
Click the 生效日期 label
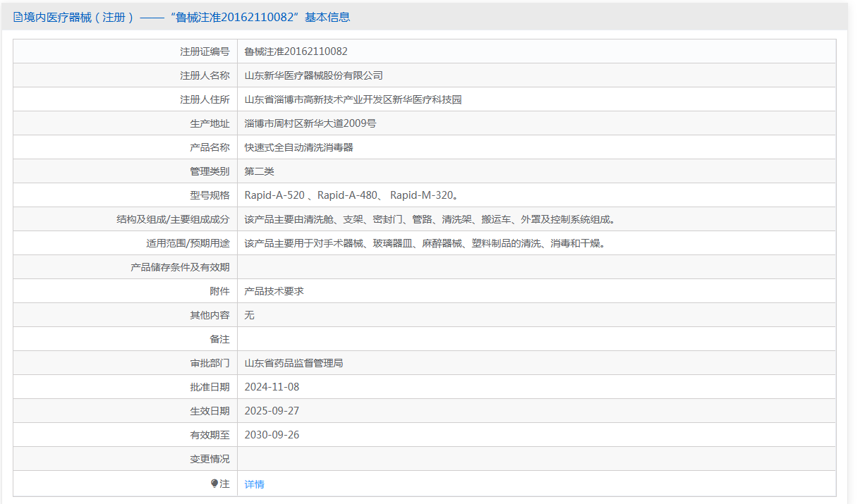(x=210, y=411)
